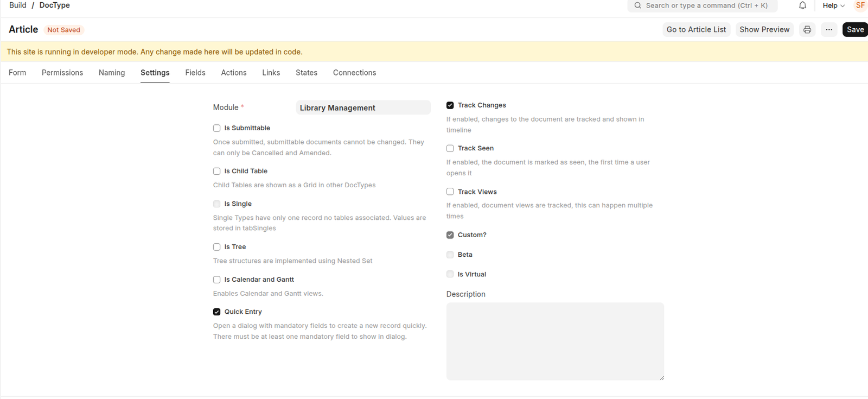
Task: Enable Is Calendar and Gantt checkbox
Action: point(217,280)
